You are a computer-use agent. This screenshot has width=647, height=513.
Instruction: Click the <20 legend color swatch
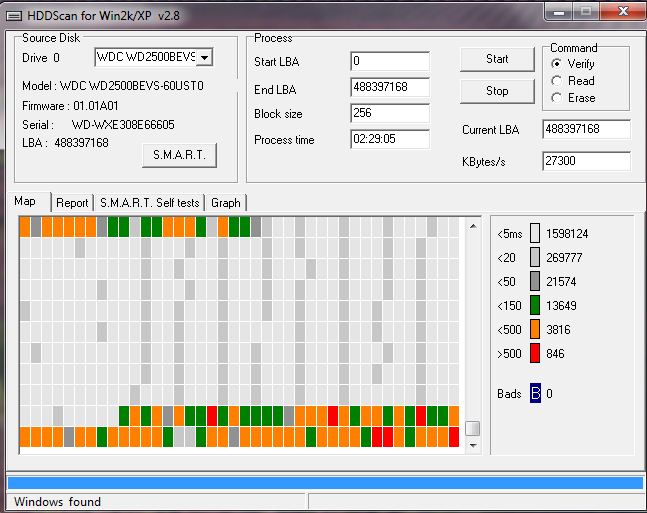pyautogui.click(x=535, y=257)
